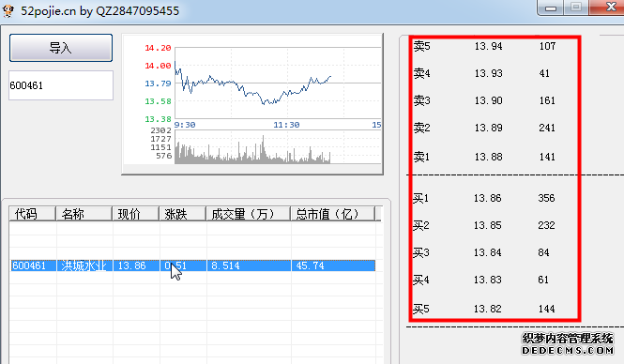Click the 买3 label
This screenshot has width=624, height=364.
(420, 252)
